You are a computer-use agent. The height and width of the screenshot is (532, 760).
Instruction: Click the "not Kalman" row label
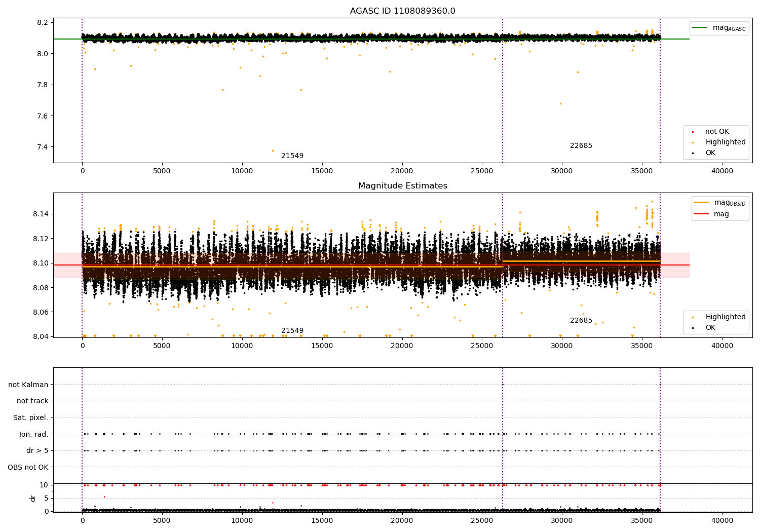coord(28,385)
